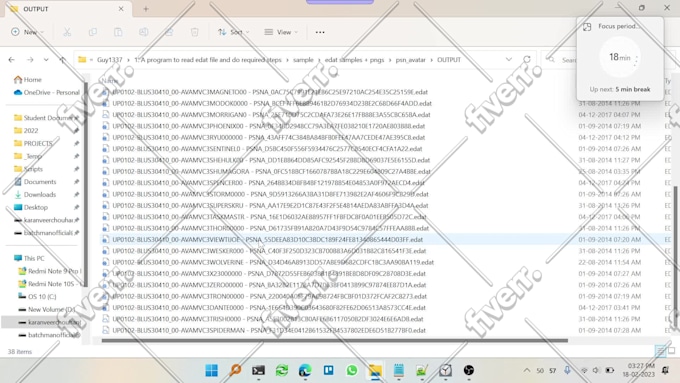Open the Trello app on taskbar
Image resolution: width=680 pixels, height=383 pixels.
[328, 370]
